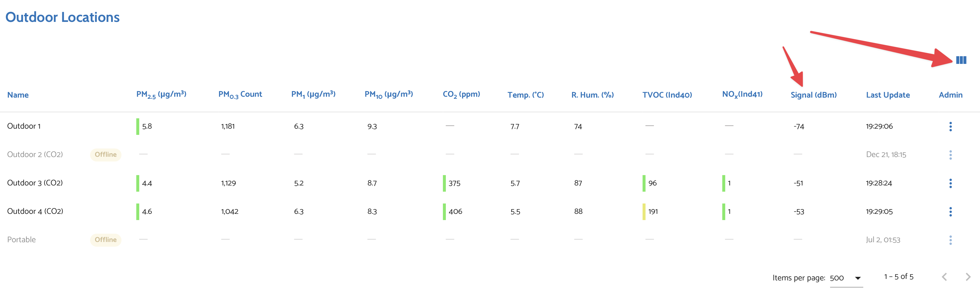Open admin menu for Portable row
980x294 pixels.
pyautogui.click(x=950, y=240)
